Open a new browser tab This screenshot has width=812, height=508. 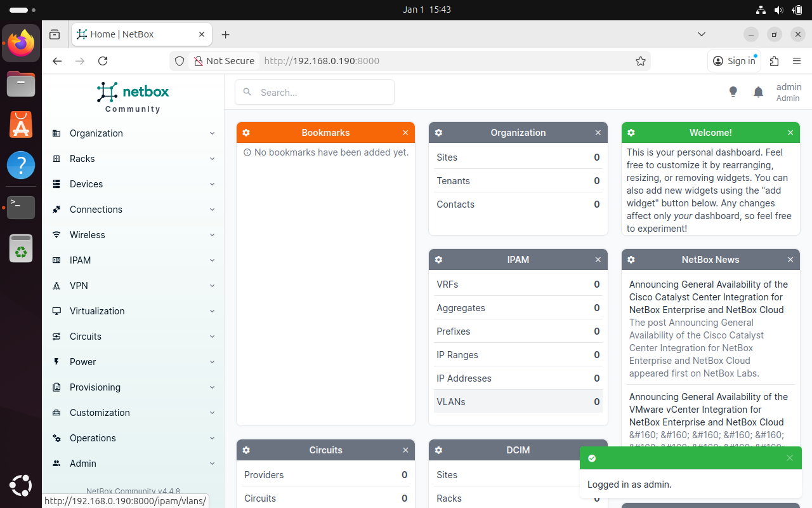coord(225,34)
